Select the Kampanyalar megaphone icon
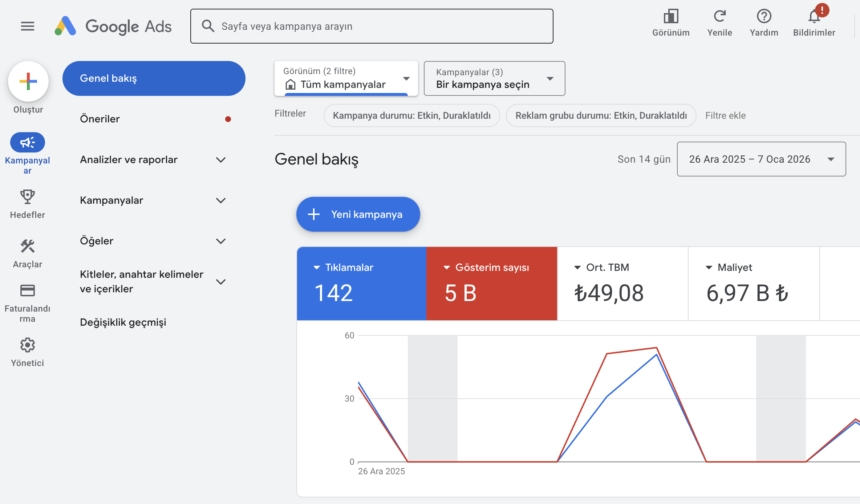This screenshot has height=504, width=860. (x=27, y=142)
